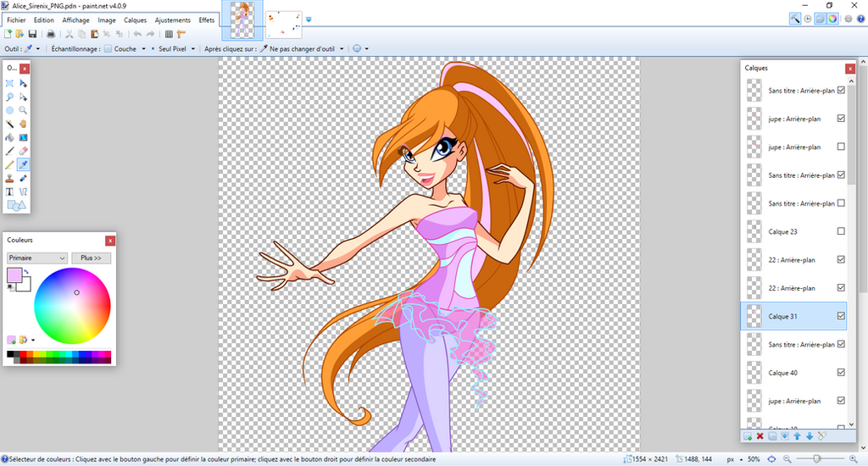This screenshot has width=868, height=466.
Task: Open the Fichier menu
Action: pyautogui.click(x=16, y=20)
